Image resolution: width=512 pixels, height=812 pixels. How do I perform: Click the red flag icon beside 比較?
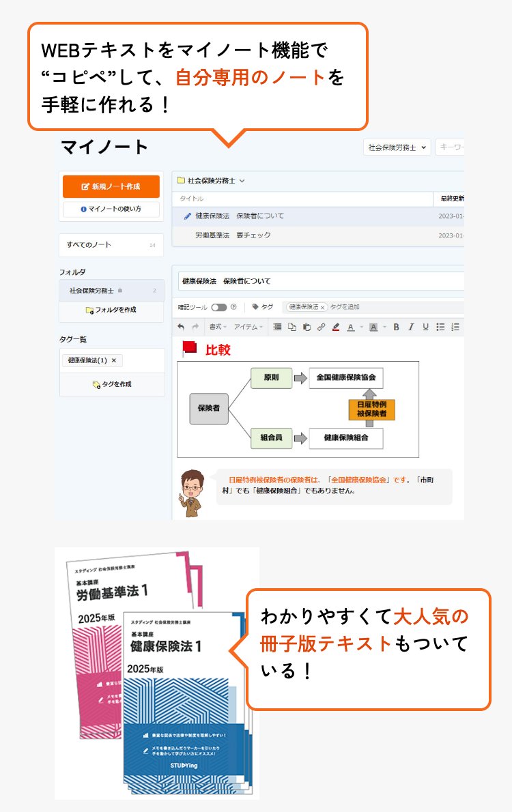tap(189, 349)
